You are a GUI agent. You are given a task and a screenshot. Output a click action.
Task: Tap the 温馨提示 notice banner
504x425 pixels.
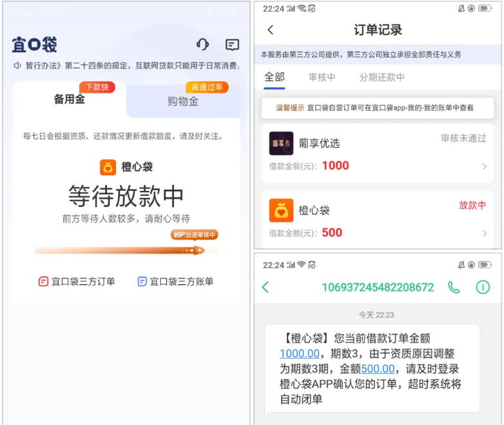(x=378, y=108)
